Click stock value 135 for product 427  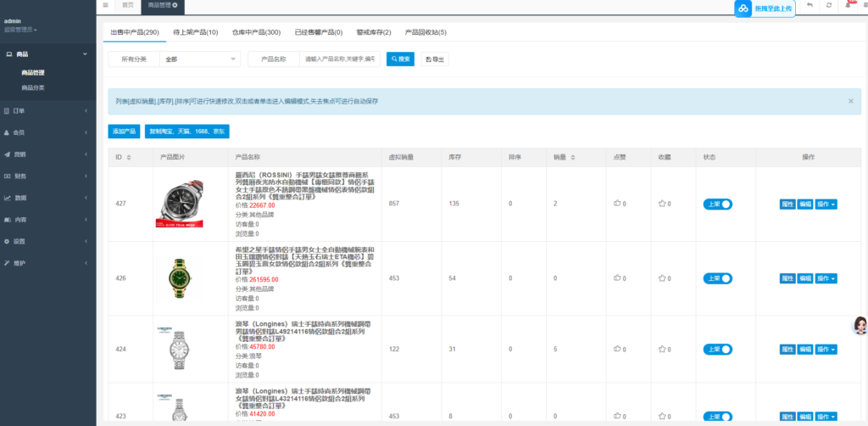coord(454,204)
